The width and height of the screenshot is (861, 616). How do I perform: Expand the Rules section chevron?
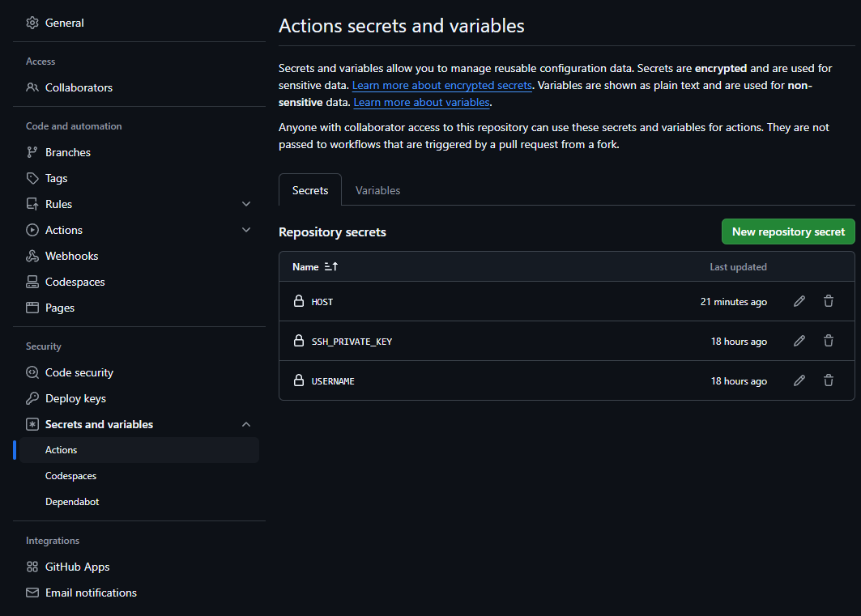tap(246, 204)
